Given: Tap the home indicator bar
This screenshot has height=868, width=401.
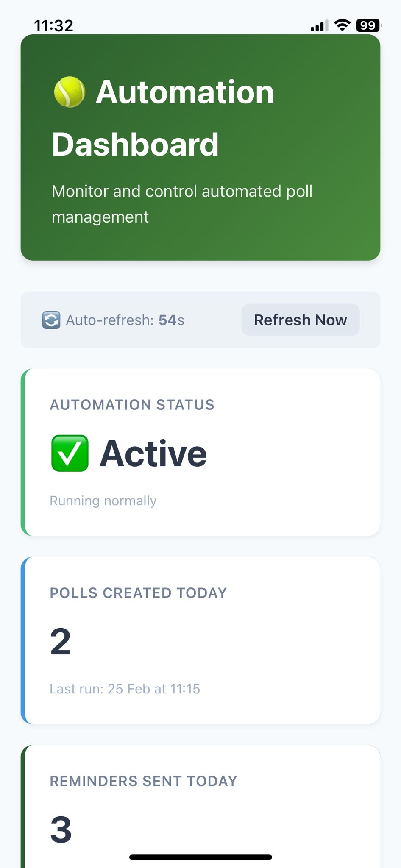Looking at the screenshot, I should click(200, 857).
